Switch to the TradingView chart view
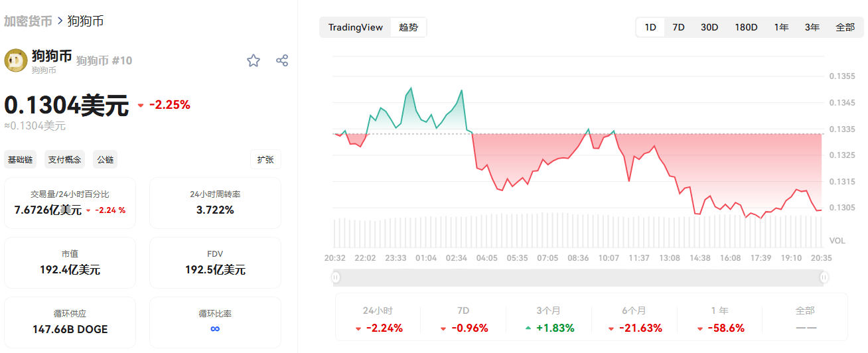 coord(356,27)
